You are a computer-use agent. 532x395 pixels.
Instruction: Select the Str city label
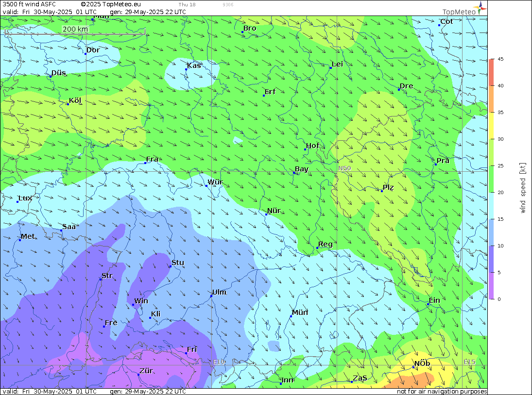[x=107, y=276]
